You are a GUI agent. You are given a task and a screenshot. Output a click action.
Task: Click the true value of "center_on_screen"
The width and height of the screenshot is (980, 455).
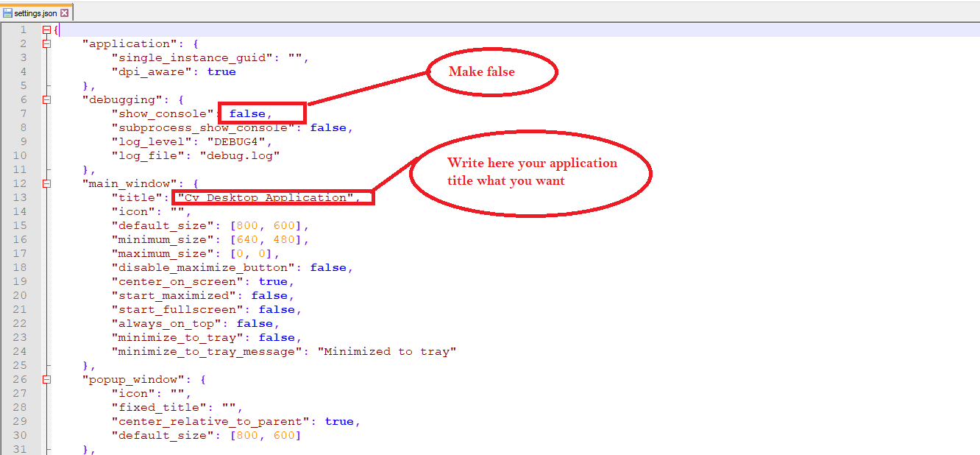[273, 282]
